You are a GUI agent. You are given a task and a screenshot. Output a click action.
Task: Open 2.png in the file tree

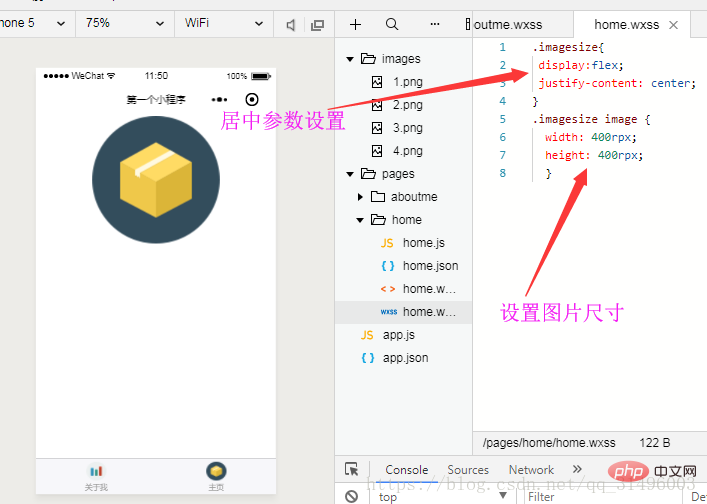click(x=408, y=105)
